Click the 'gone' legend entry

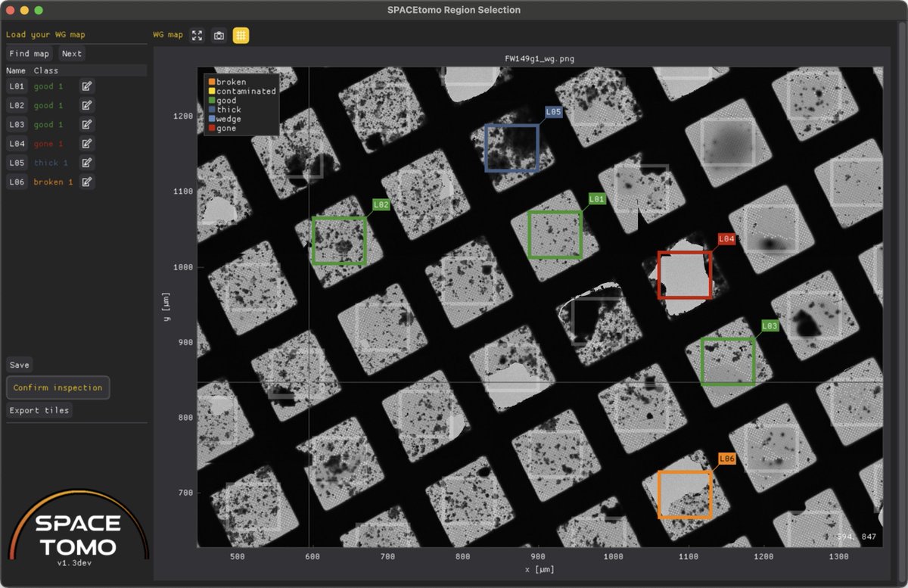coord(221,128)
